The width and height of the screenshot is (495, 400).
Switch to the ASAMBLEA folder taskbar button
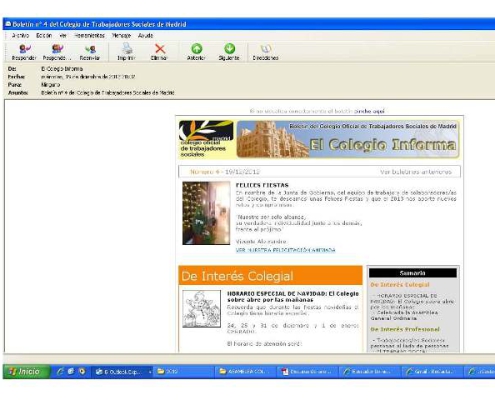[245, 372]
